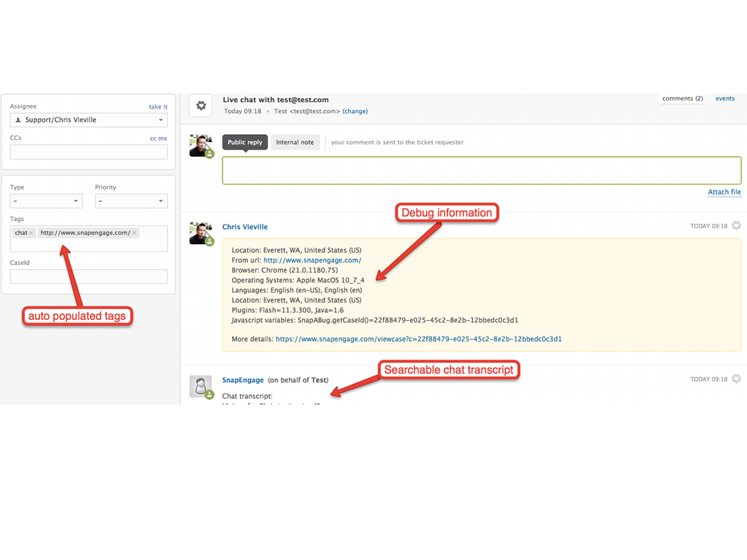747x560 pixels.
Task: Click Chris Vieville's avatar in the comment
Action: pos(201,233)
